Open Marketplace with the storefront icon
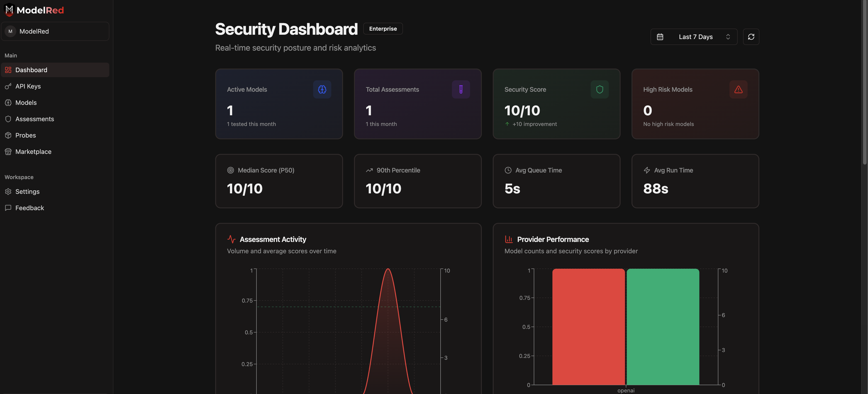Image resolution: width=868 pixels, height=394 pixels. coord(8,151)
